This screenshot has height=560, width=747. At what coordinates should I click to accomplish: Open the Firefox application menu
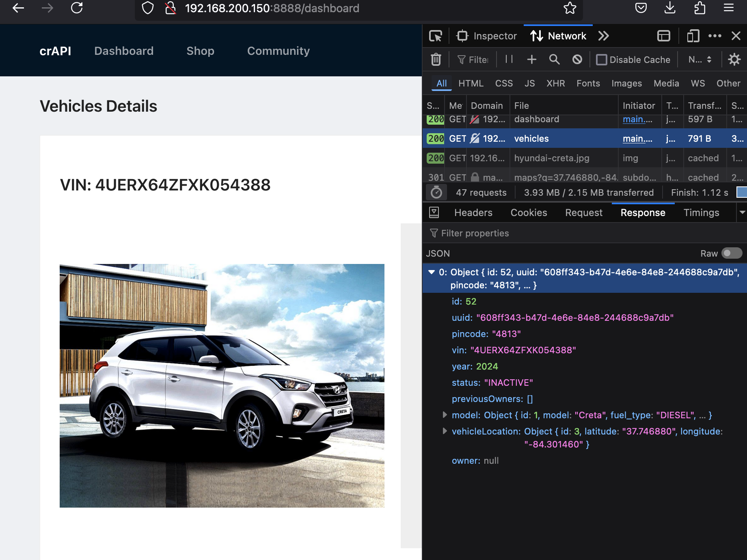pyautogui.click(x=729, y=8)
